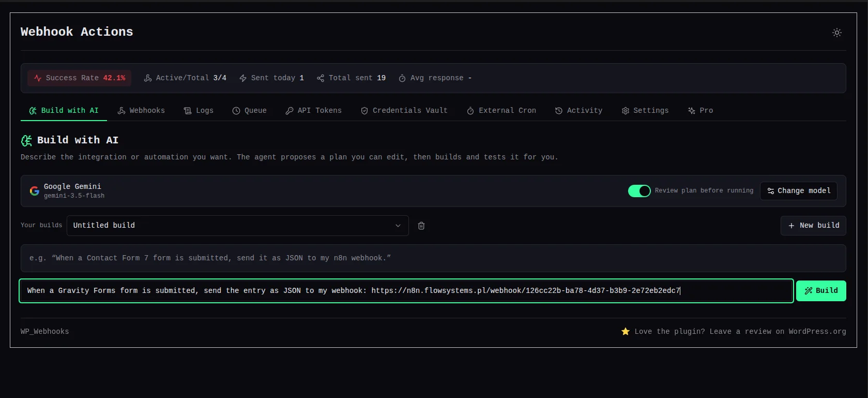Create a New build
868x398 pixels.
click(x=813, y=226)
